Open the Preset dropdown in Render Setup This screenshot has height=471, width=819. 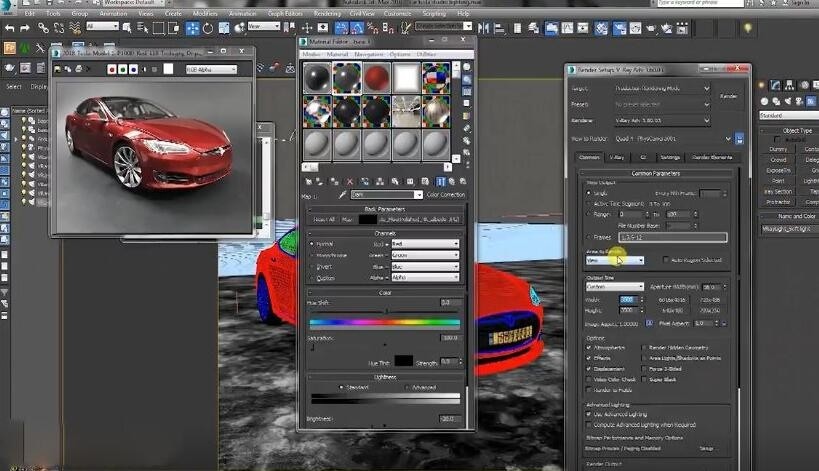click(662, 104)
